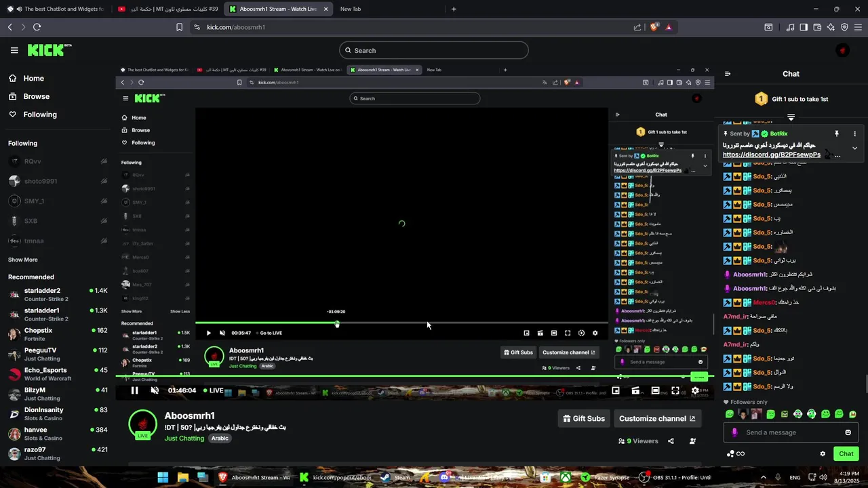Open the player settings gear
This screenshot has height=488, width=868.
tap(695, 390)
